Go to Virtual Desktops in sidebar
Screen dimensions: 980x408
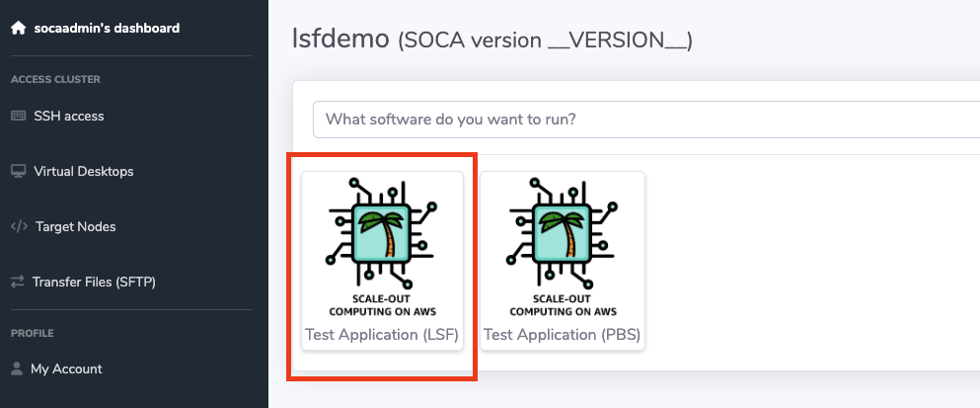(x=83, y=172)
